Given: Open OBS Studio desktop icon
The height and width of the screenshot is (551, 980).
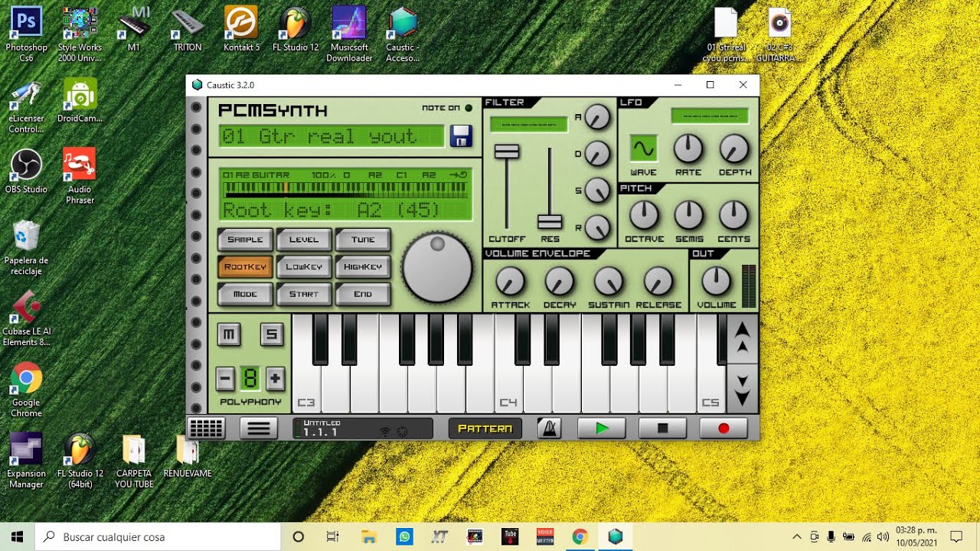Looking at the screenshot, I should point(26,172).
